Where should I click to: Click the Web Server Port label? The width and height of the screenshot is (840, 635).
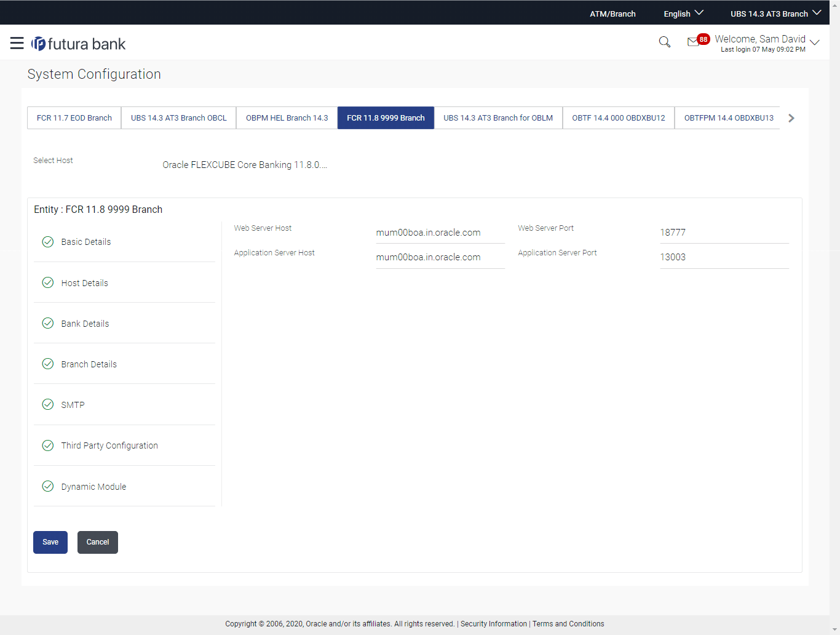point(545,228)
